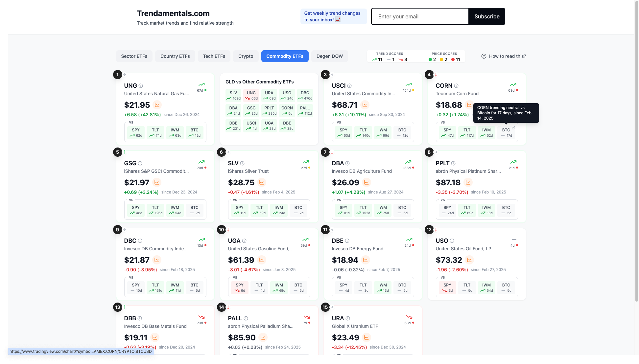Open the GSG vs TLT 126d comparison
Screen dimensions: 639x364
point(155,210)
